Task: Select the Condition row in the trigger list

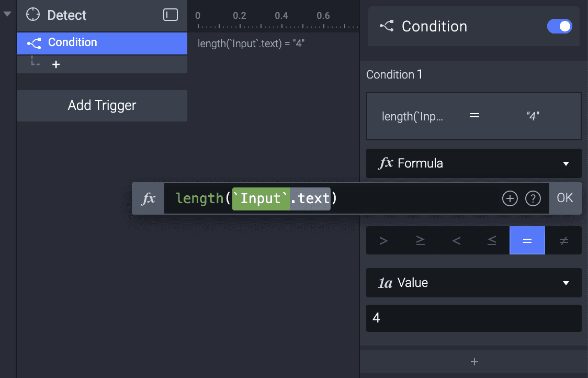Action: point(101,43)
